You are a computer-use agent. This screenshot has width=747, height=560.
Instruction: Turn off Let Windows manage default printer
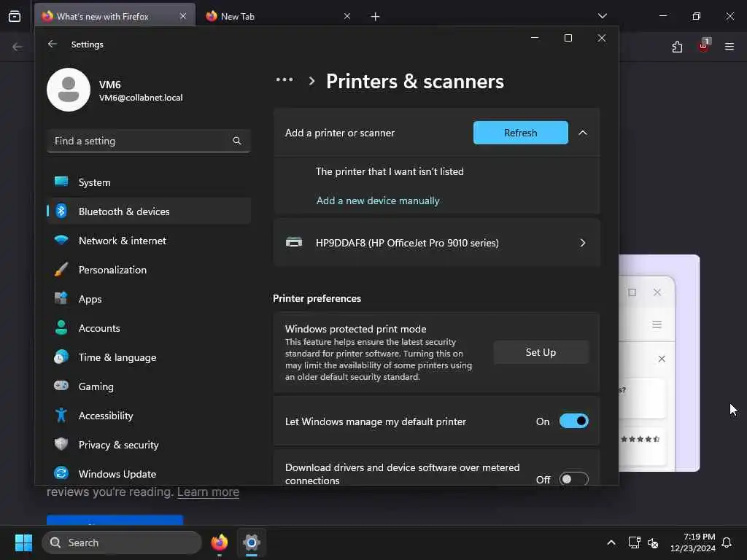(x=573, y=421)
